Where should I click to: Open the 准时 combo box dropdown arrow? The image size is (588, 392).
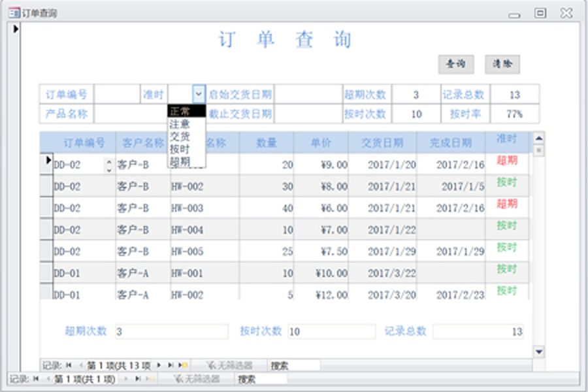[x=199, y=94]
